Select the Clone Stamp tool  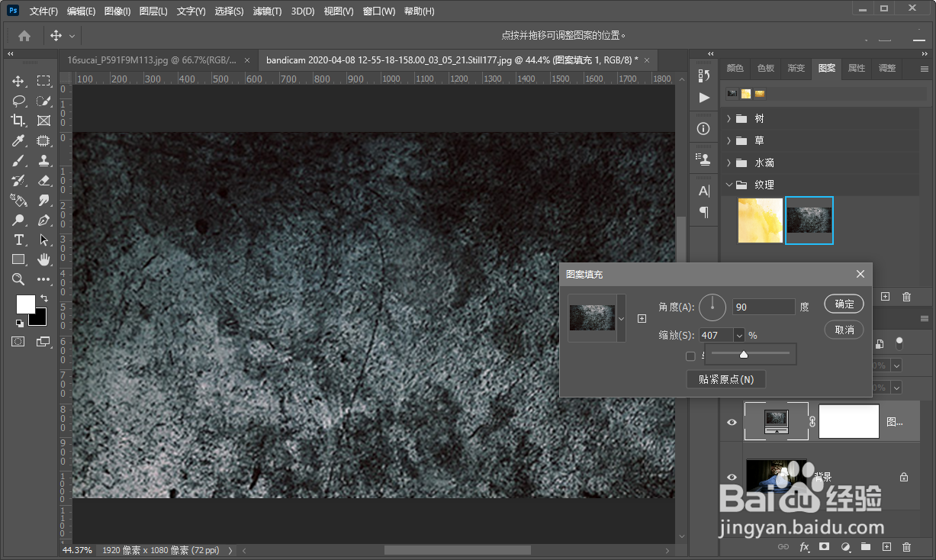pos(43,160)
